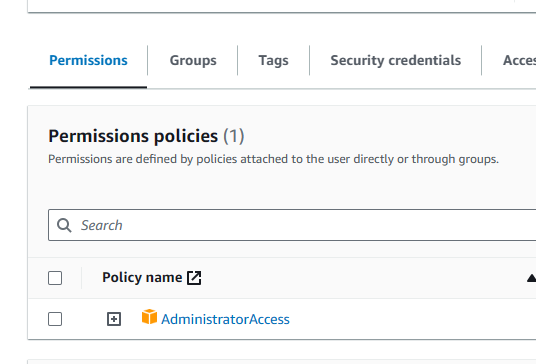The image size is (536, 364).
Task: Click the sort arrow in the table header
Action: 532,278
